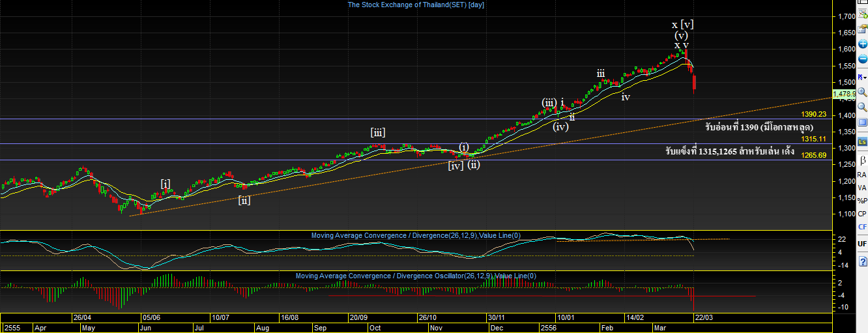The image size is (868, 333).
Task: Click the MACD Oscillator panel title
Action: [416, 276]
